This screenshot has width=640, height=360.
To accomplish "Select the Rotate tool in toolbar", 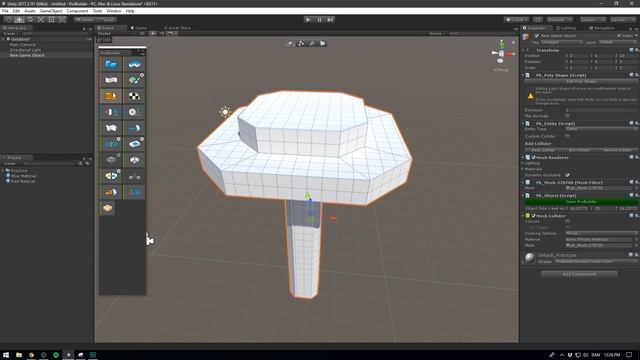I will coord(30,20).
